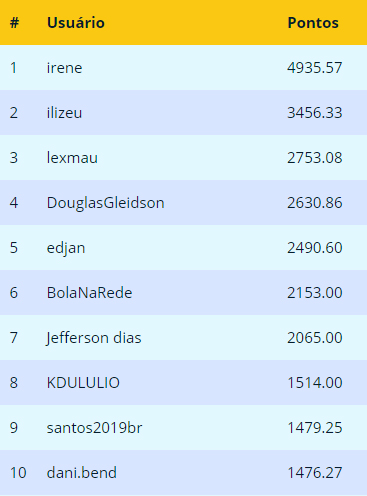
Task: Select the KDULULIO username
Action: click(x=83, y=383)
